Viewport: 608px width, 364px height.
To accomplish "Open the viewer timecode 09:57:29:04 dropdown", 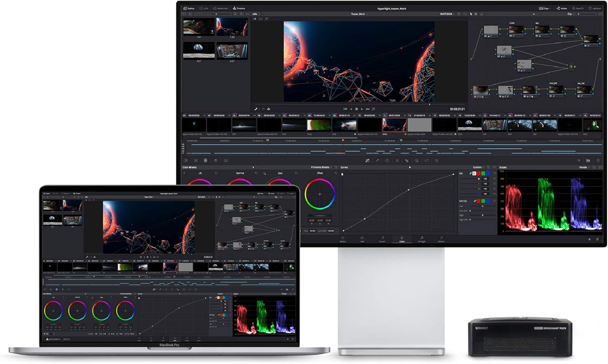I will (x=447, y=14).
